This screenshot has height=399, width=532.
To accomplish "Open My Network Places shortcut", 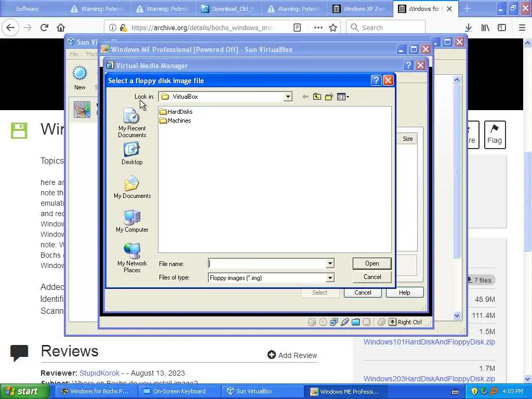I will pyautogui.click(x=132, y=258).
